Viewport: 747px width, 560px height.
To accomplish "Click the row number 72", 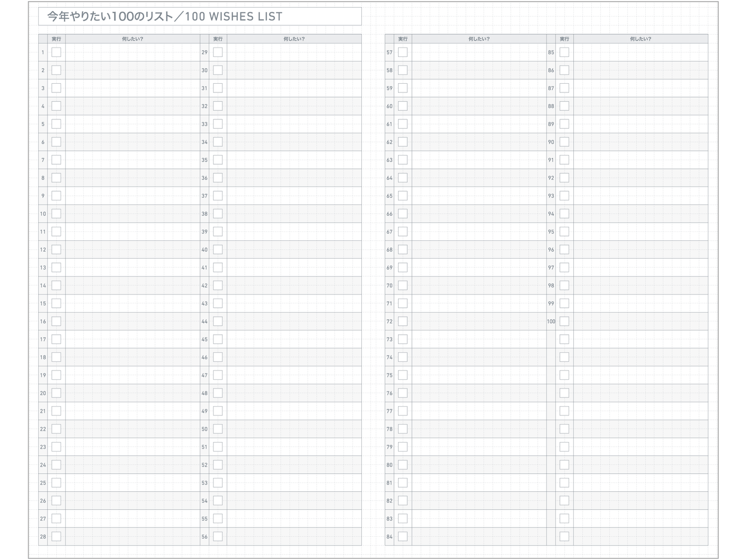I will click(389, 321).
